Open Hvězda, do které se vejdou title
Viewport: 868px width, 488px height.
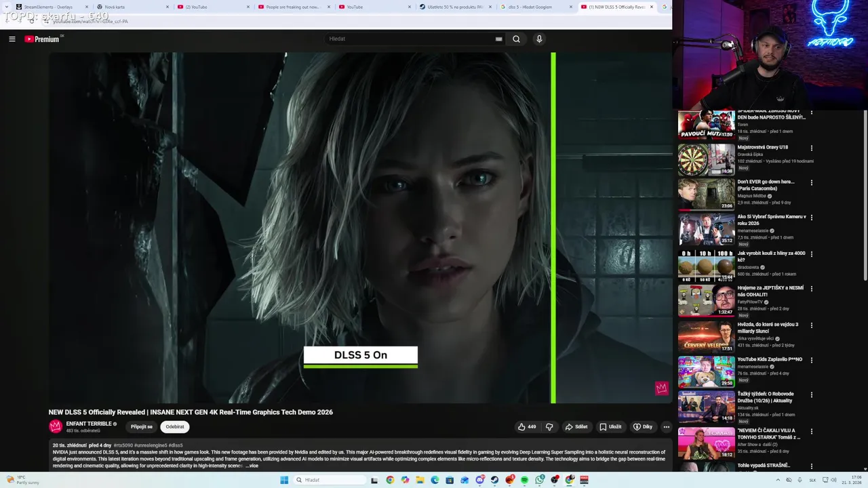[x=768, y=327]
